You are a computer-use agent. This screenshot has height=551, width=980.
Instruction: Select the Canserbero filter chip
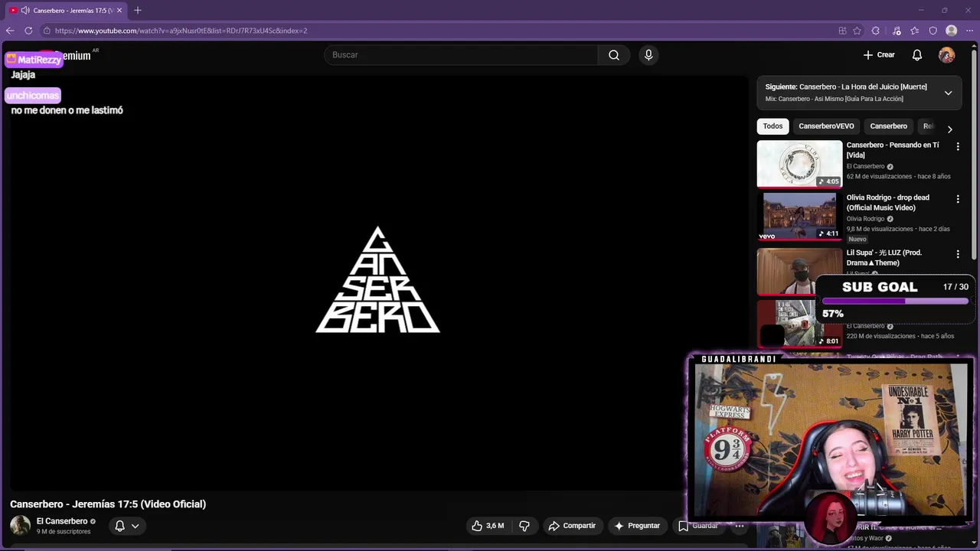point(888,126)
